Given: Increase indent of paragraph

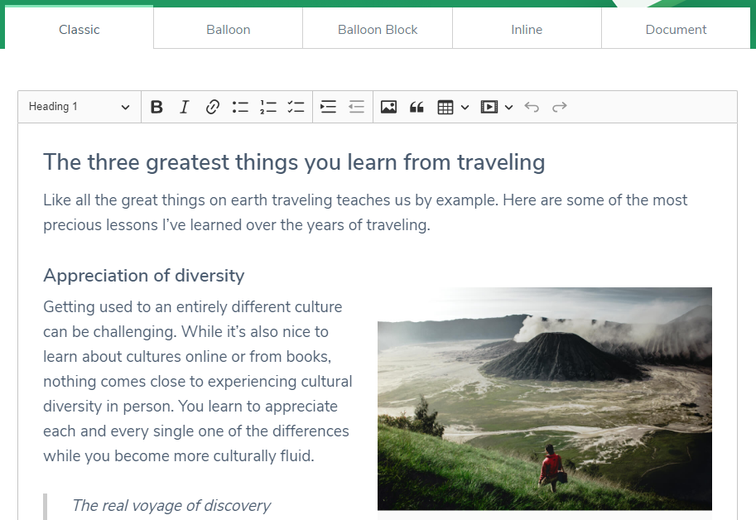Looking at the screenshot, I should coord(328,107).
